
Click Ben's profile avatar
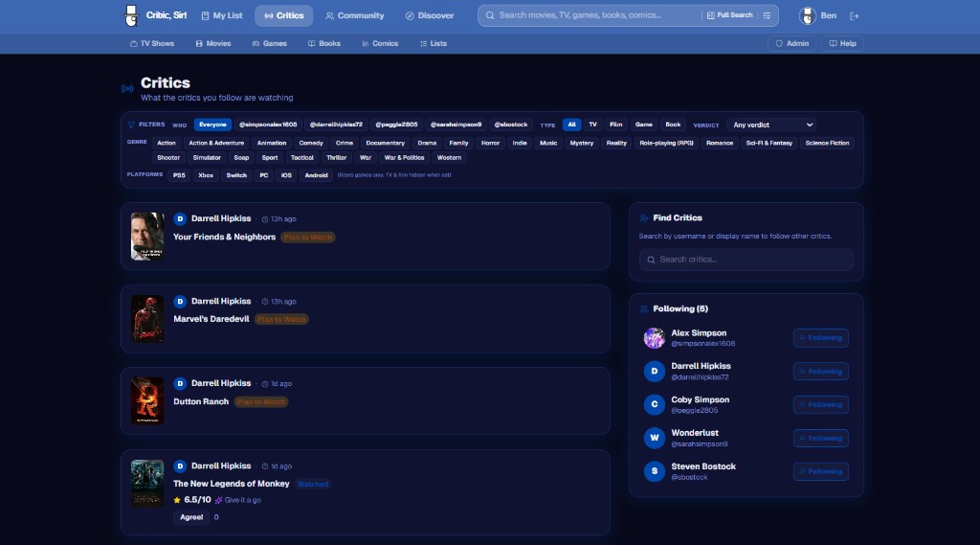(805, 15)
